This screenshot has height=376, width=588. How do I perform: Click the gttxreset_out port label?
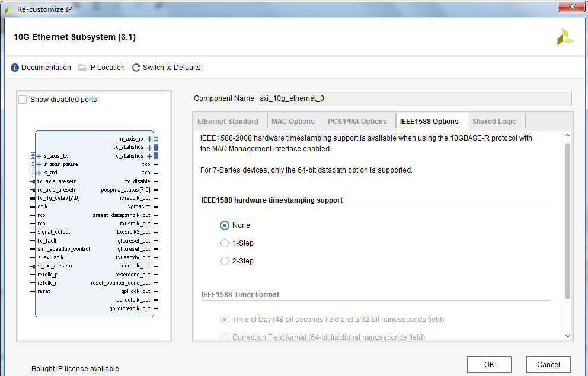(x=134, y=241)
